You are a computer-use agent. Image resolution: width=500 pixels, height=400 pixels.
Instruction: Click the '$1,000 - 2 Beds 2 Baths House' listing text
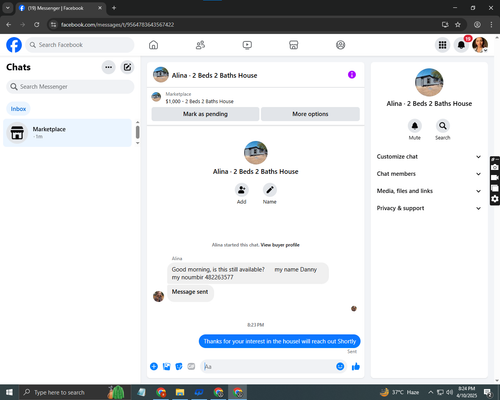(200, 101)
